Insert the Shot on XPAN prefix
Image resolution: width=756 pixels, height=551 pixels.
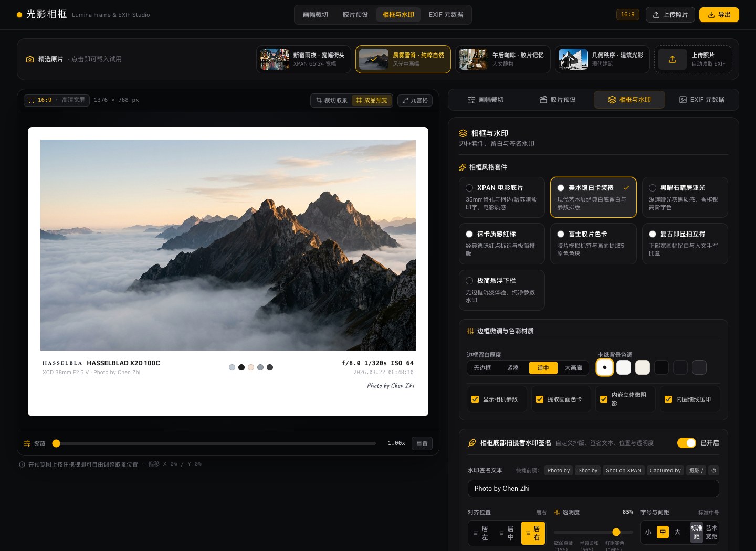click(624, 470)
